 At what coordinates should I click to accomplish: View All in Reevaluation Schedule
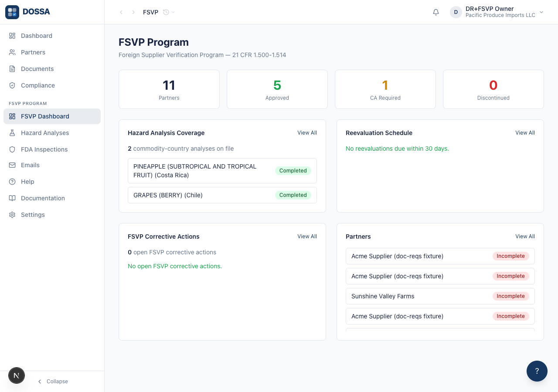click(525, 133)
